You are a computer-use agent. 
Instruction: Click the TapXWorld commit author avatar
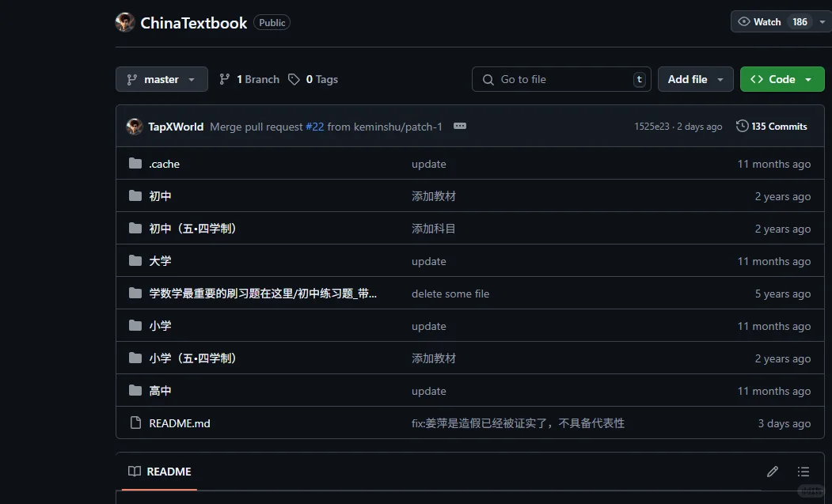pos(135,127)
